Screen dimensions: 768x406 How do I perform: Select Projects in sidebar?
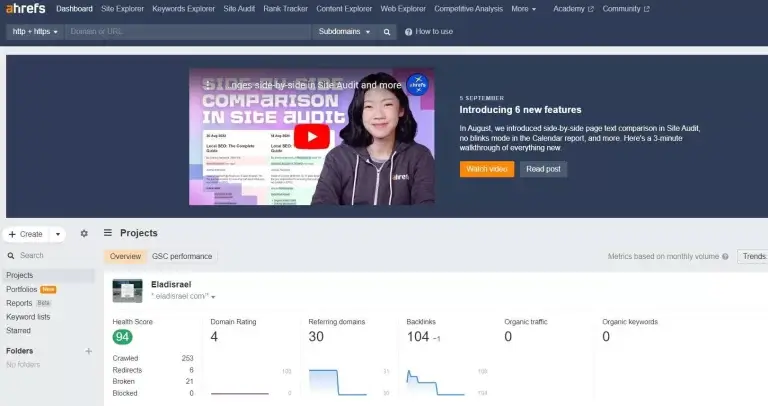click(x=48, y=275)
